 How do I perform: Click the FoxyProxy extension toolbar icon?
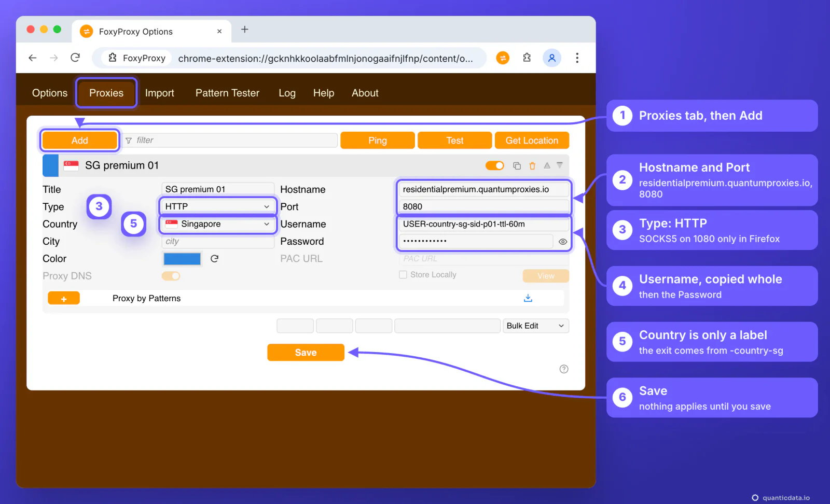pos(503,58)
